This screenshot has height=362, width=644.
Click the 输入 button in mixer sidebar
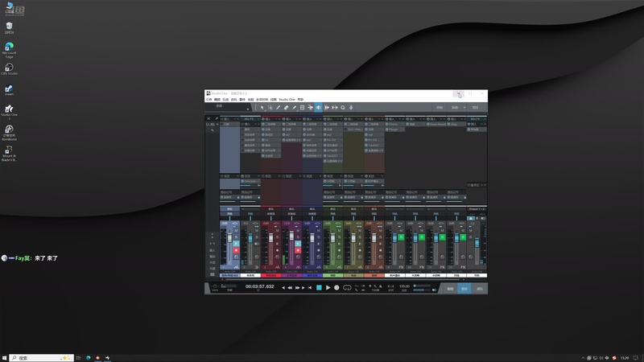click(213, 250)
